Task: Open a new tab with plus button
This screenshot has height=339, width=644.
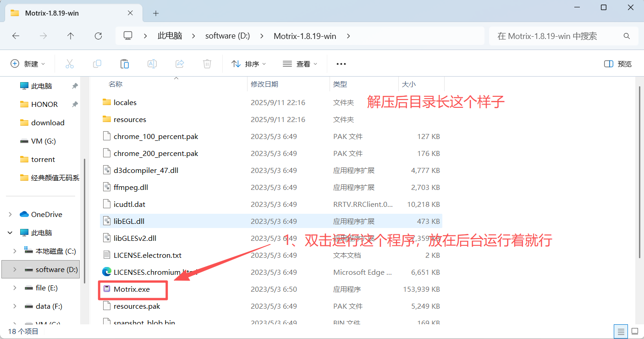Action: pyautogui.click(x=156, y=13)
